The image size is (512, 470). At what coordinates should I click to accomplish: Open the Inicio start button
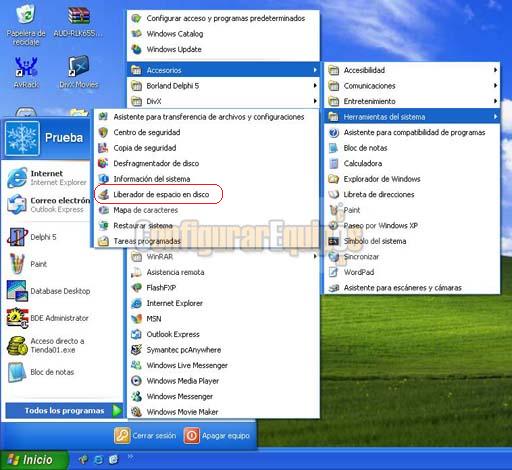point(34,460)
